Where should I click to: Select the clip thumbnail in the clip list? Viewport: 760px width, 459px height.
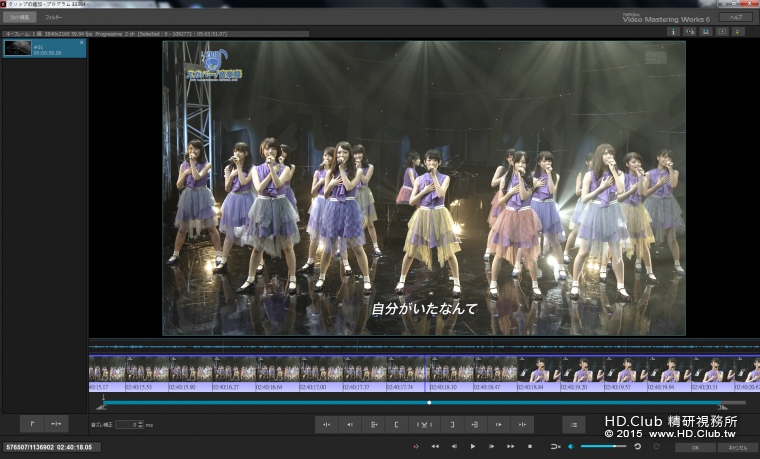(x=18, y=47)
